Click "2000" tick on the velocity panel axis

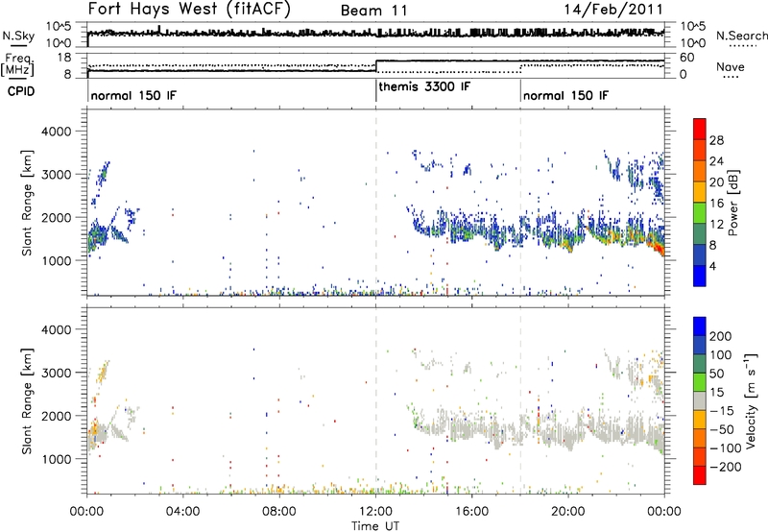(57, 416)
